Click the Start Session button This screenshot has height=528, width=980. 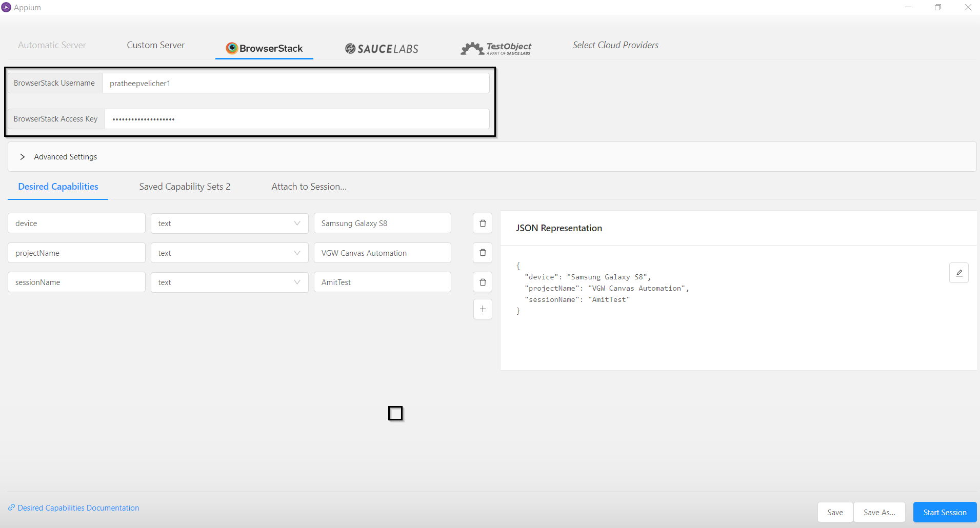(x=944, y=512)
